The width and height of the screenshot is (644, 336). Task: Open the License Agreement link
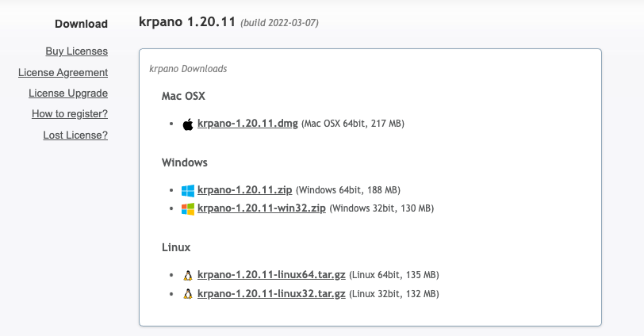point(63,73)
